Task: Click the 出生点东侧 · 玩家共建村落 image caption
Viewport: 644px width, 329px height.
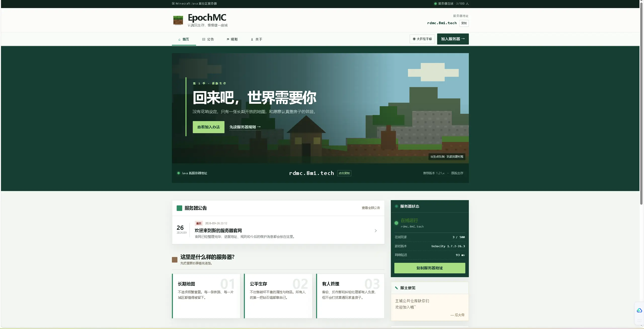Action: pos(447,157)
